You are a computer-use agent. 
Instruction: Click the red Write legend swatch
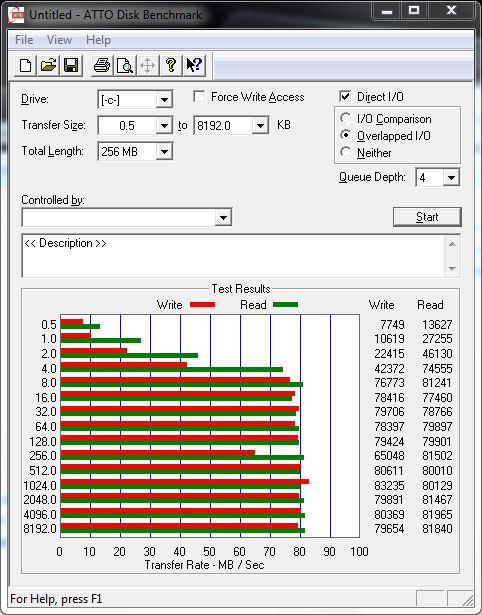click(x=202, y=304)
